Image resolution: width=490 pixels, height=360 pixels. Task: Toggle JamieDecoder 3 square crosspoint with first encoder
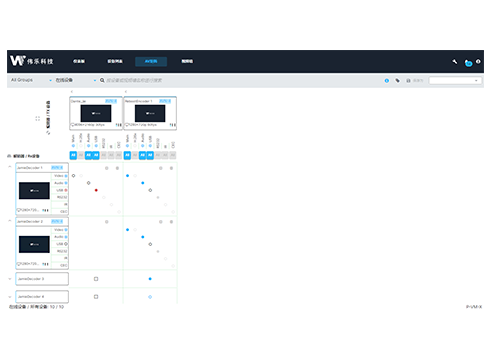(96, 279)
